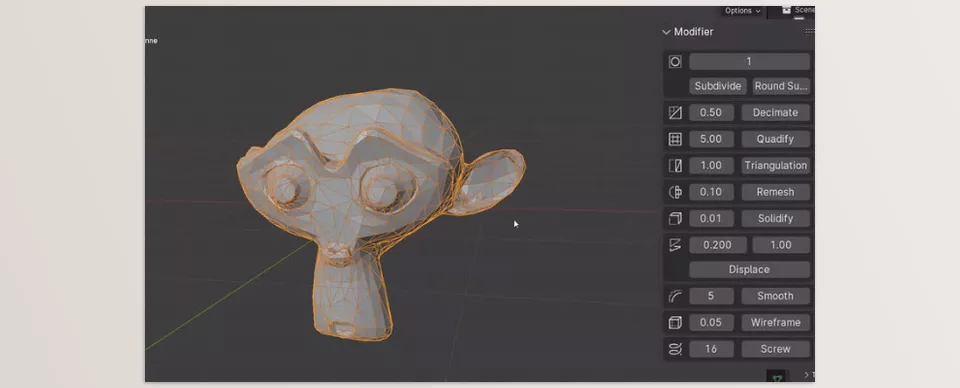Click the Displace modifier icon
Viewport: 960px width, 388px height.
point(675,245)
